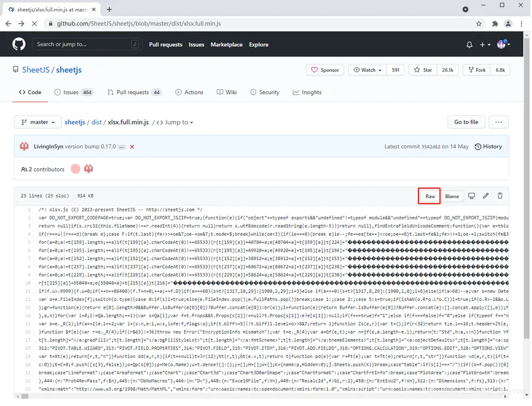Viewport: 532px width, 406px height.
Task: View the 26.1k stargazers count
Action: coord(448,70)
